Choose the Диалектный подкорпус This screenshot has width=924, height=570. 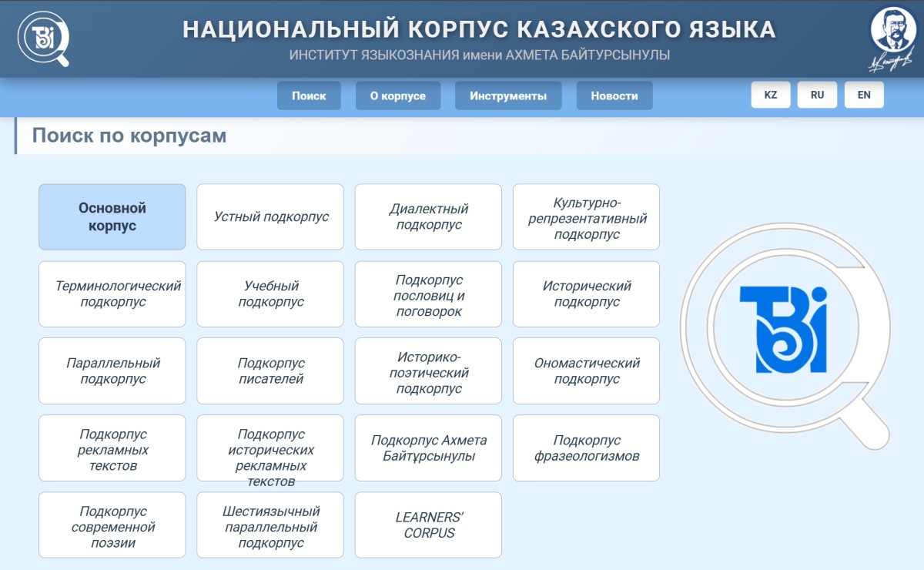tap(428, 216)
